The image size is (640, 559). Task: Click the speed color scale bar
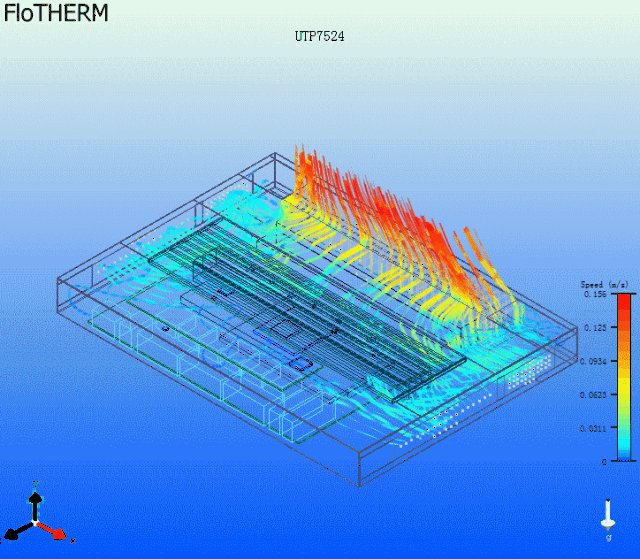click(x=624, y=377)
